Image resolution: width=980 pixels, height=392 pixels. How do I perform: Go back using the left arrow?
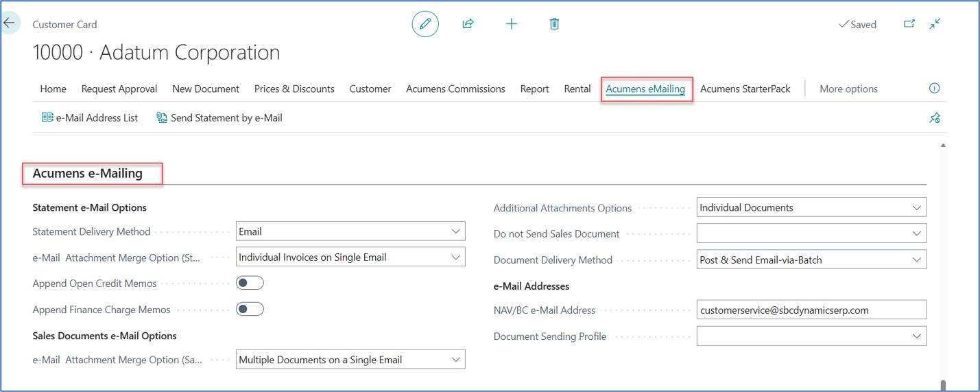pyautogui.click(x=9, y=23)
